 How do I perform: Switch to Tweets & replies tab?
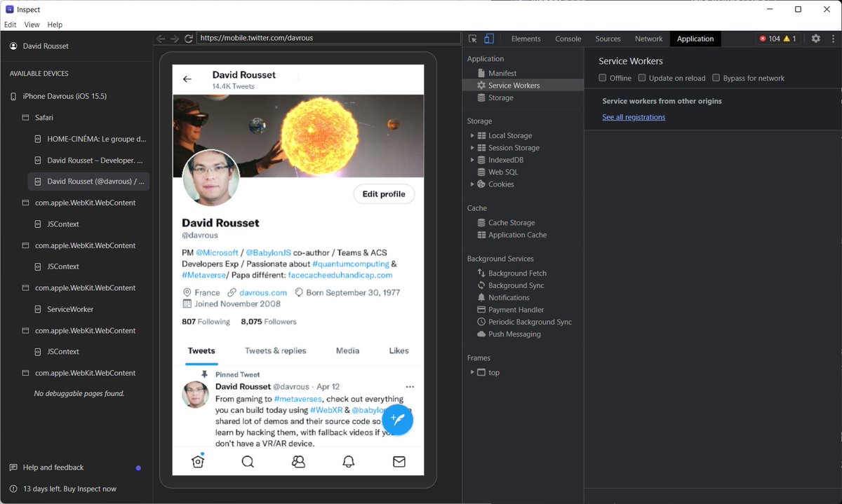click(275, 350)
